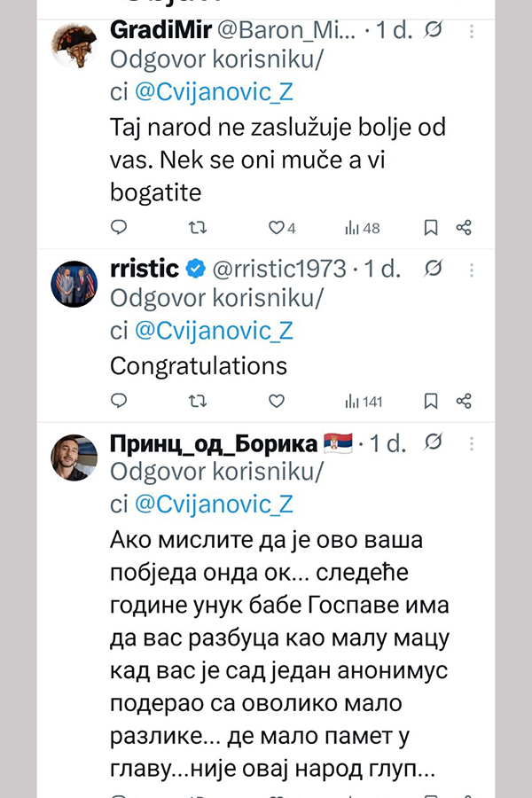Open @Cvijanovic_Z mention in rristic's reply

point(213,331)
